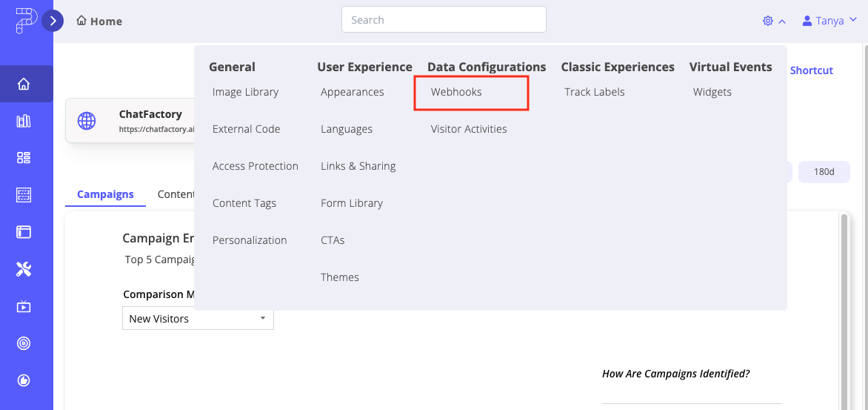Image resolution: width=868 pixels, height=410 pixels.
Task: Click the dashboard grid icon in sidebar
Action: [24, 158]
